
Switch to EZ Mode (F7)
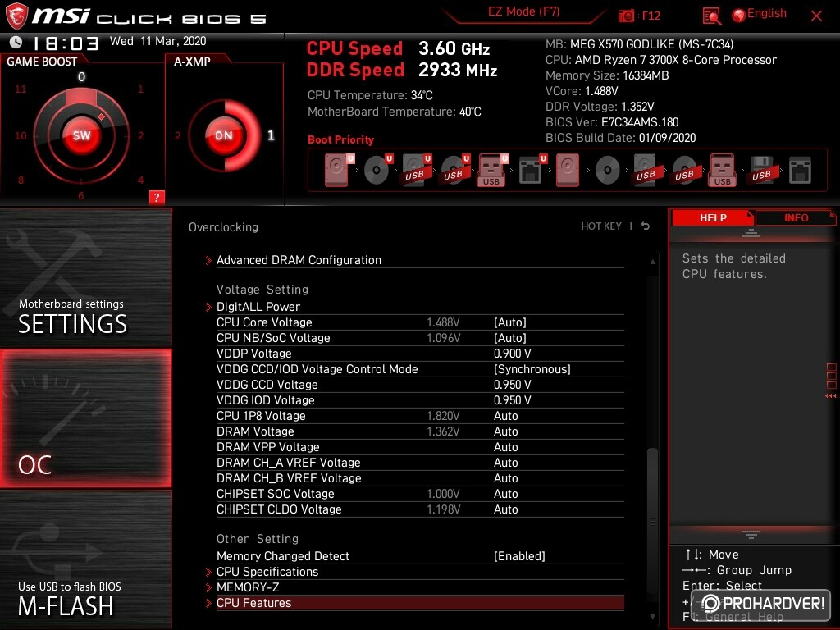pyautogui.click(x=523, y=11)
